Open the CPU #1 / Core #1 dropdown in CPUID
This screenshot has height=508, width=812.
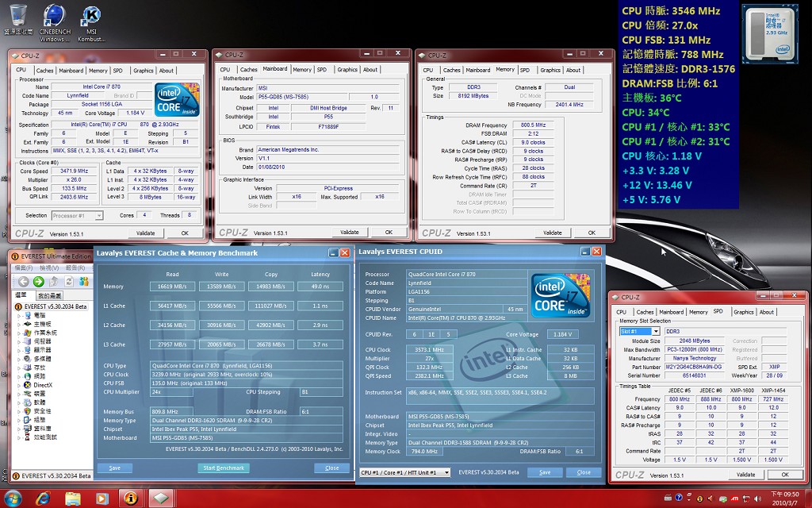(x=446, y=472)
